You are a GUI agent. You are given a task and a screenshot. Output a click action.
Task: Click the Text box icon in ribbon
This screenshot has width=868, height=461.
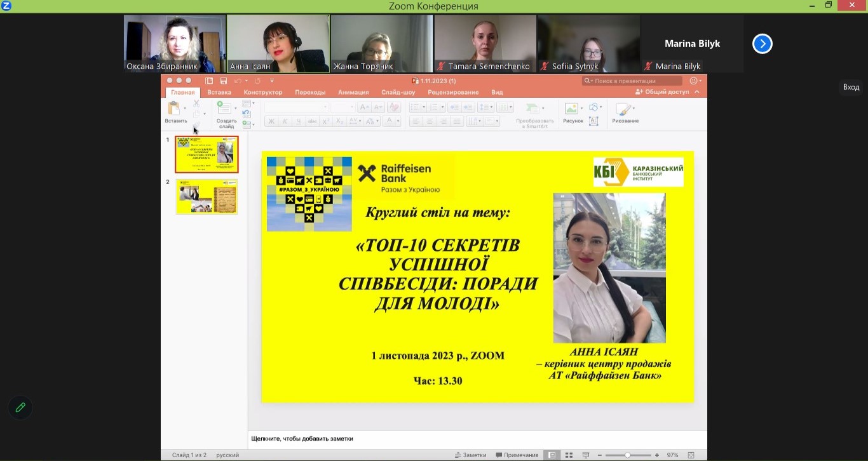tap(593, 121)
